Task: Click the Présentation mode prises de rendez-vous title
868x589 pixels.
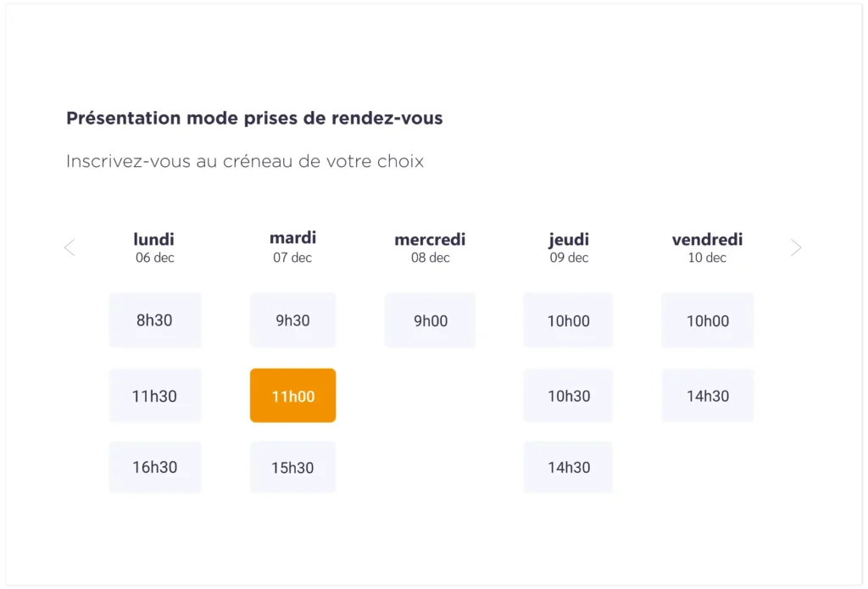Action: 254,118
